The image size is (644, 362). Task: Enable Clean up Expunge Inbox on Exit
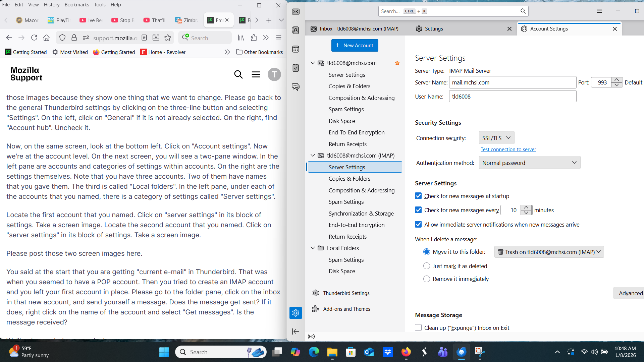(418, 328)
